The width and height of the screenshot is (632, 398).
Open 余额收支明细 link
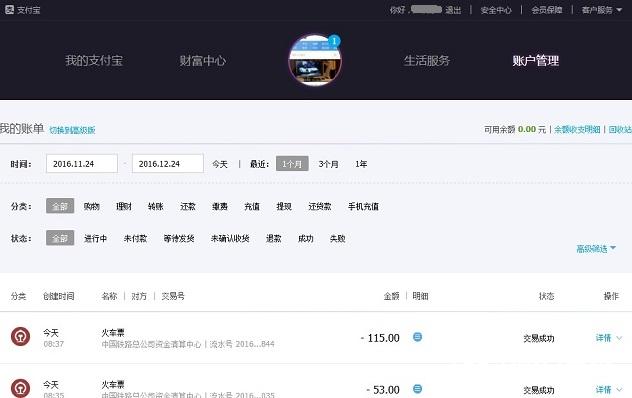click(577, 129)
